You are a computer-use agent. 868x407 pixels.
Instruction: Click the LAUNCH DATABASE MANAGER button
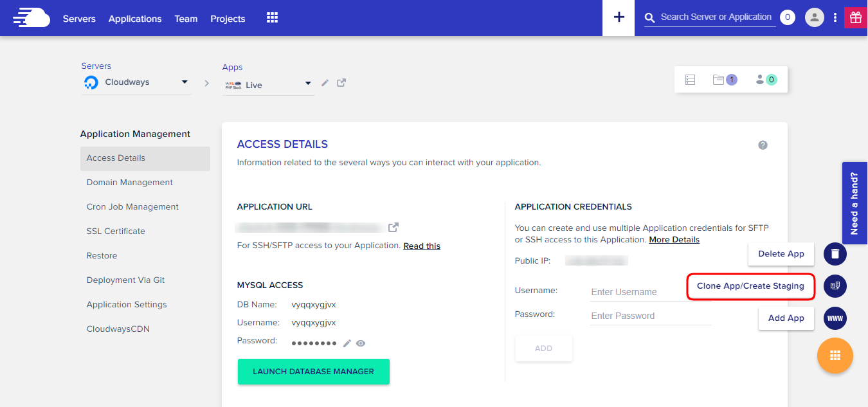(x=313, y=371)
